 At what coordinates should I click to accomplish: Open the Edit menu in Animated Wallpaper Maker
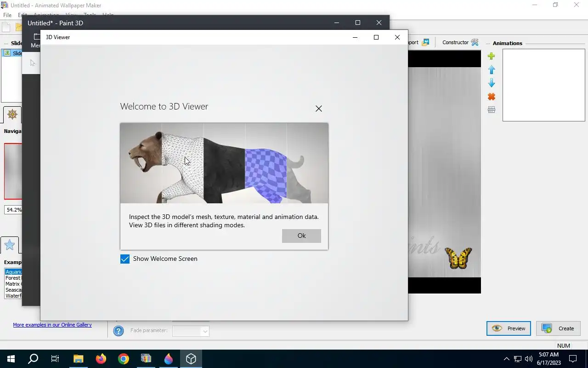point(22,15)
